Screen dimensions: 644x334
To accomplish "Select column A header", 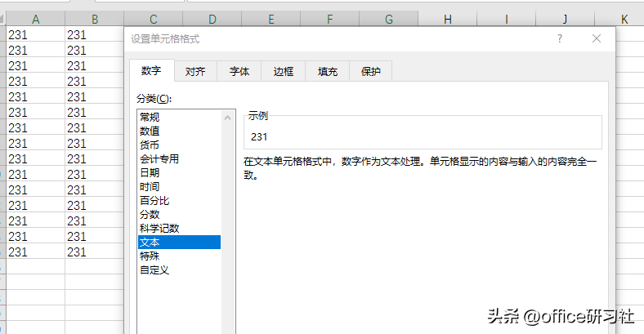I will coord(36,19).
